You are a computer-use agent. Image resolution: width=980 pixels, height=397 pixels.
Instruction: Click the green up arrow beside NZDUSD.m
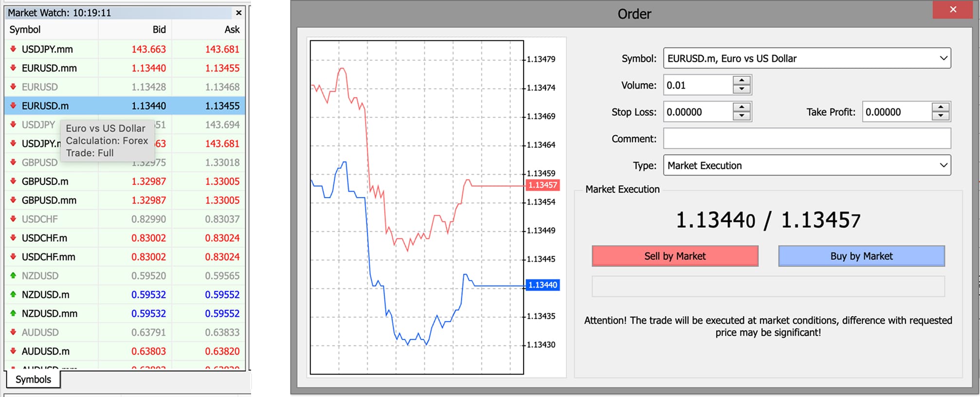coord(13,294)
